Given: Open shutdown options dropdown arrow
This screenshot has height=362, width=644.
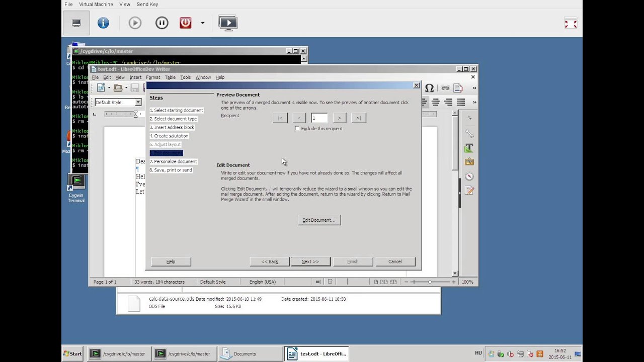Looking at the screenshot, I should pos(202,23).
